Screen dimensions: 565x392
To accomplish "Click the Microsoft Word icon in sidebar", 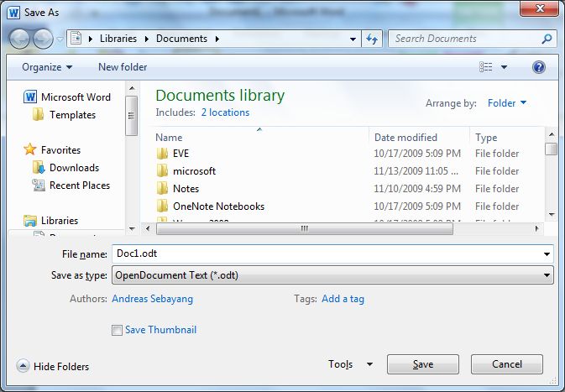I will point(30,97).
